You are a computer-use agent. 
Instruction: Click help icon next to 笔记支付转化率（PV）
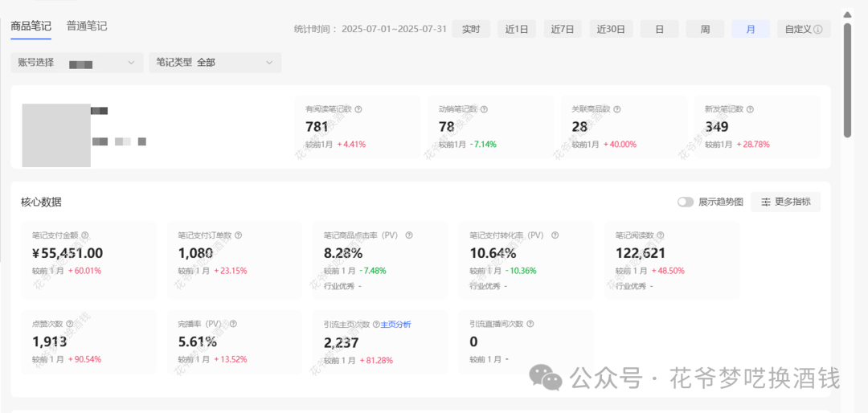coord(555,235)
